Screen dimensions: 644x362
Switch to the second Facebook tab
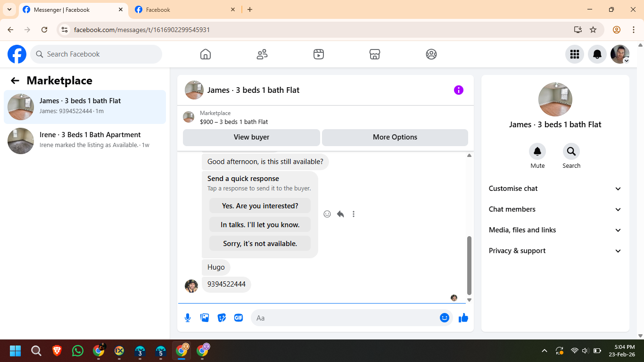tap(185, 9)
